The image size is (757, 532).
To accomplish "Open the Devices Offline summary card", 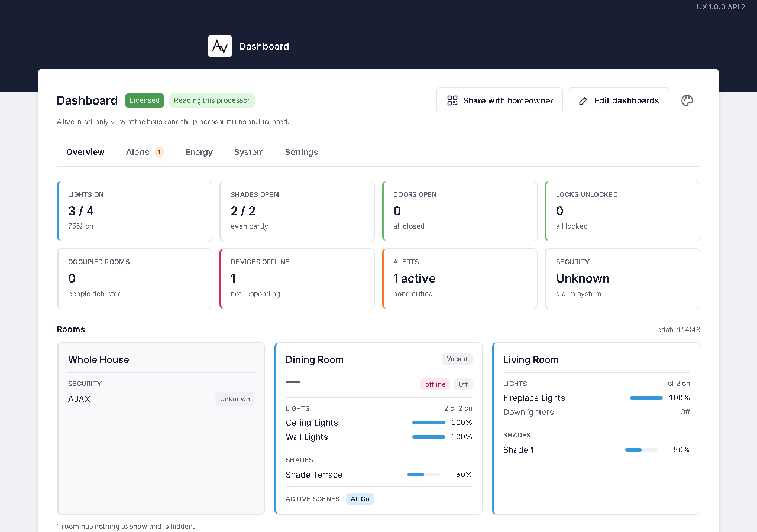I will pos(297,278).
